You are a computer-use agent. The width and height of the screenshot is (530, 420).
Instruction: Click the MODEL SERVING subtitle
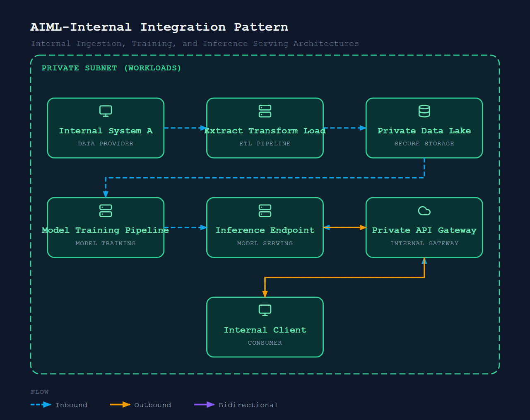coord(265,244)
